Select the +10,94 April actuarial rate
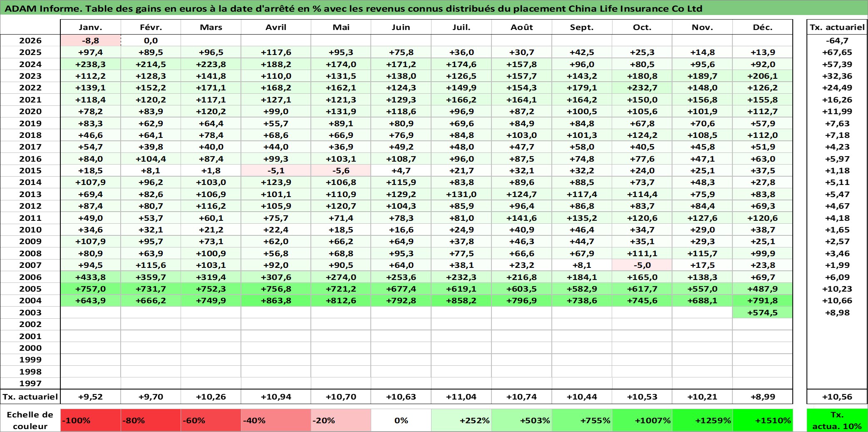Image resolution: width=868 pixels, height=432 pixels. point(276,397)
